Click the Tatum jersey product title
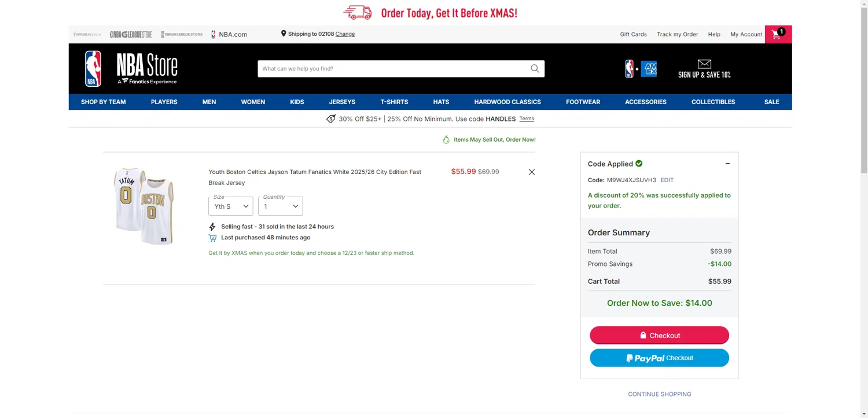The width and height of the screenshot is (868, 418). [315, 177]
